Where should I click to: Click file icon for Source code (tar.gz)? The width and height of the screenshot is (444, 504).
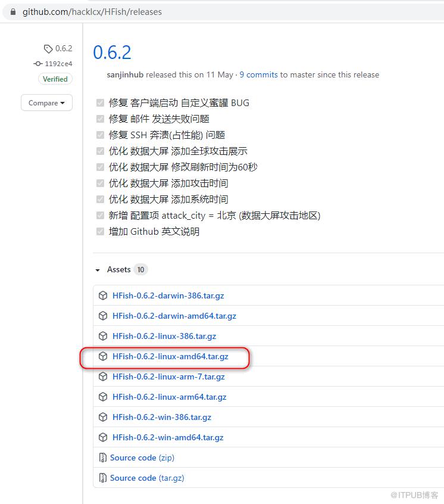(103, 478)
